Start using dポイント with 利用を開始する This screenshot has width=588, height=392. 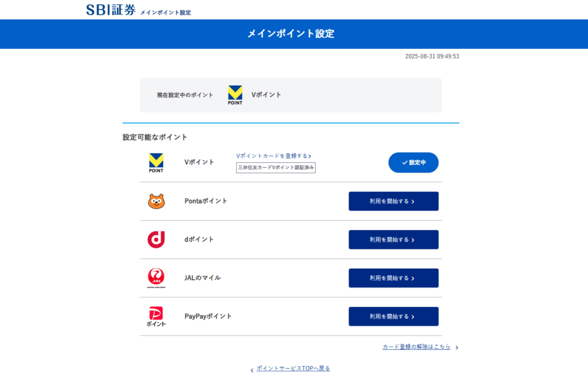point(393,239)
